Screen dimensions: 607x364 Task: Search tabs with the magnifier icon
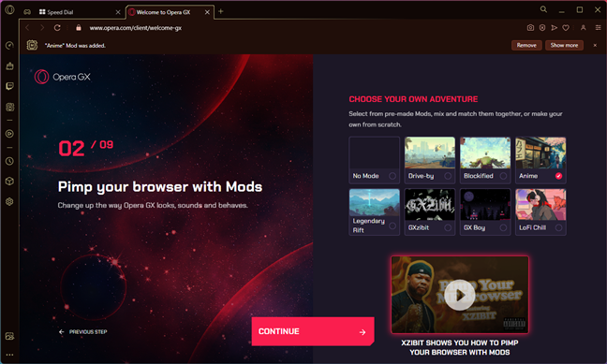click(543, 9)
